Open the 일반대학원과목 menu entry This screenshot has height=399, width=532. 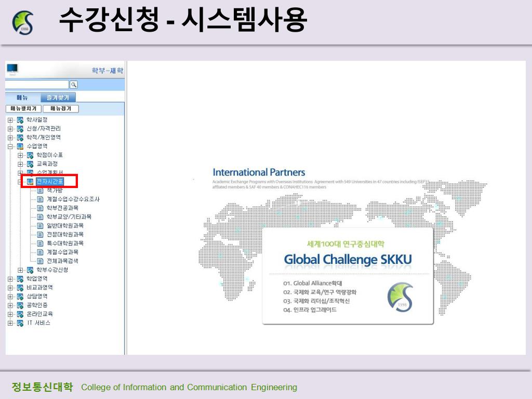coord(65,225)
